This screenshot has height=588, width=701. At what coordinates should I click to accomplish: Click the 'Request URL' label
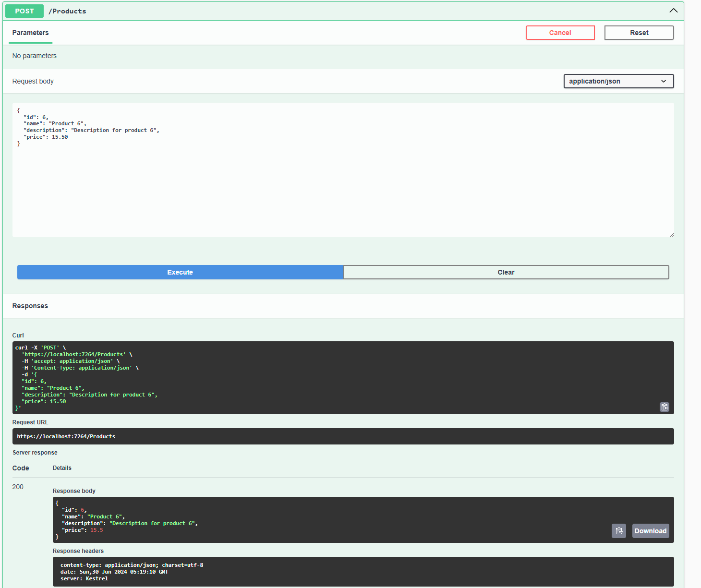tap(30, 422)
